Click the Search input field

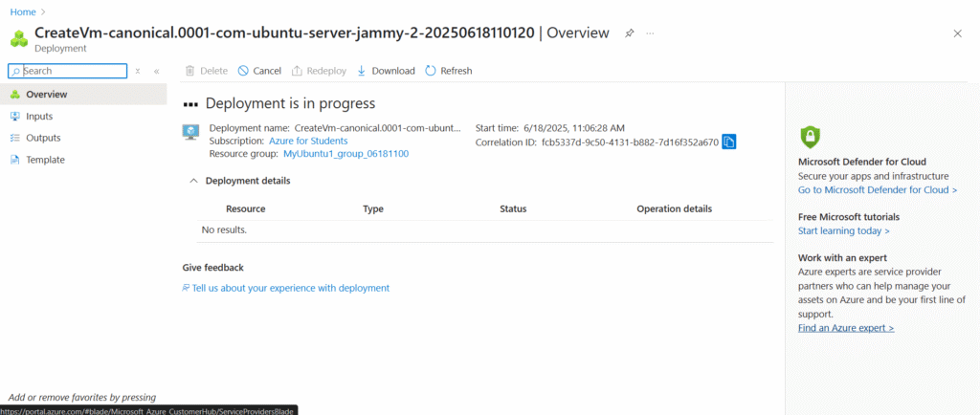pos(68,71)
